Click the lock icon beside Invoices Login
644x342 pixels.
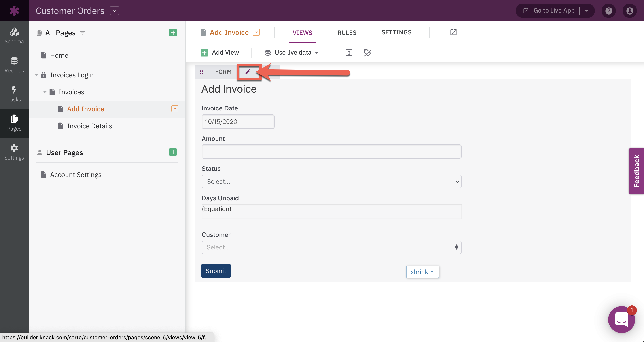[x=44, y=75]
